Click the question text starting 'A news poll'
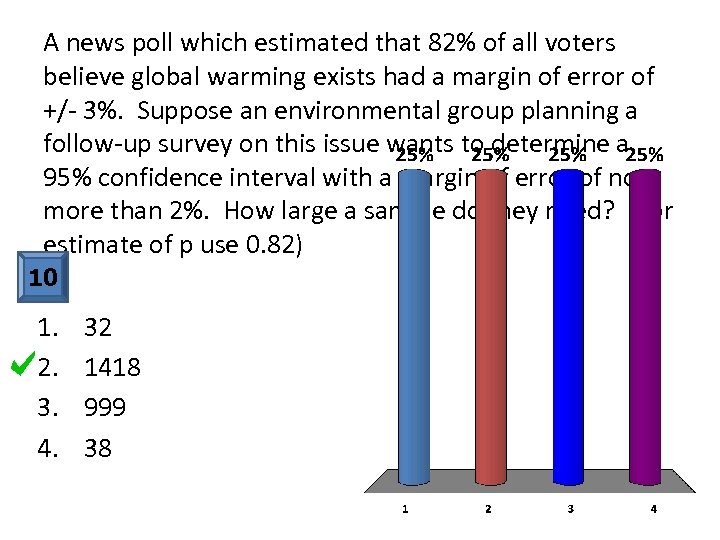Image resolution: width=720 pixels, height=540 pixels. (x=330, y=43)
